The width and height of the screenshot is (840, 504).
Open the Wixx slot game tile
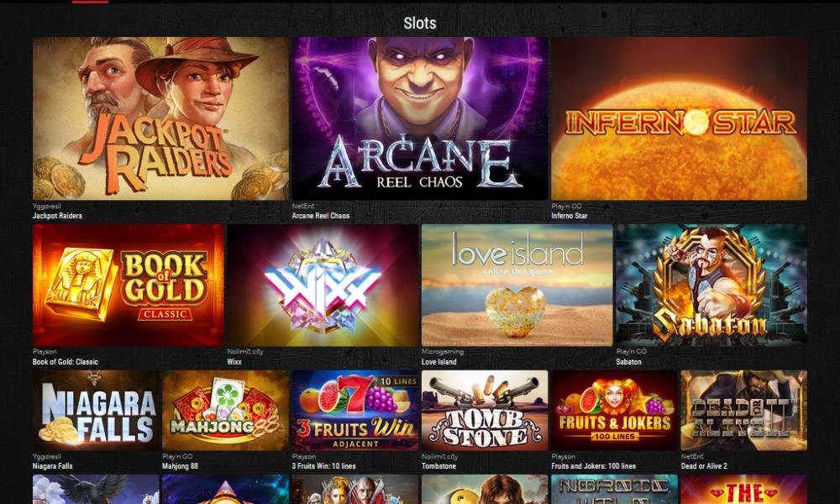(323, 286)
